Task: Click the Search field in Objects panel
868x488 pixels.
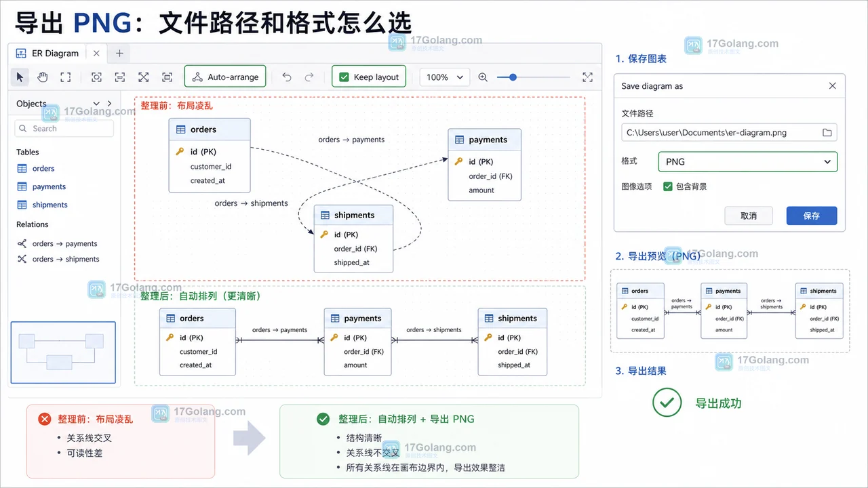Action: (64, 129)
